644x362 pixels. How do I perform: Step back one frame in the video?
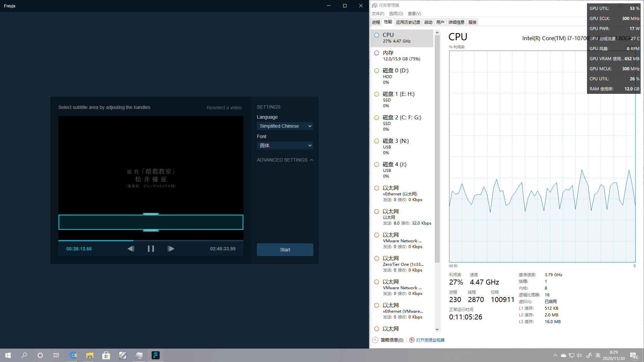coord(131,249)
